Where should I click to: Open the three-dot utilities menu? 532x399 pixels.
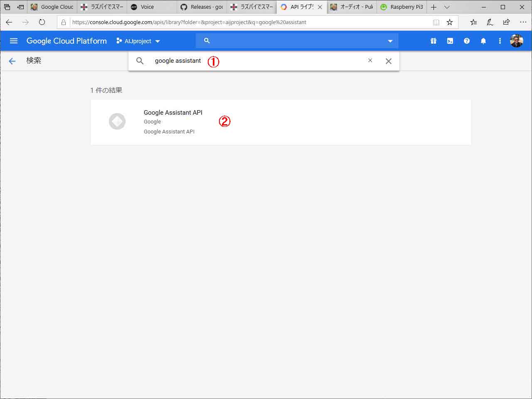click(500, 41)
